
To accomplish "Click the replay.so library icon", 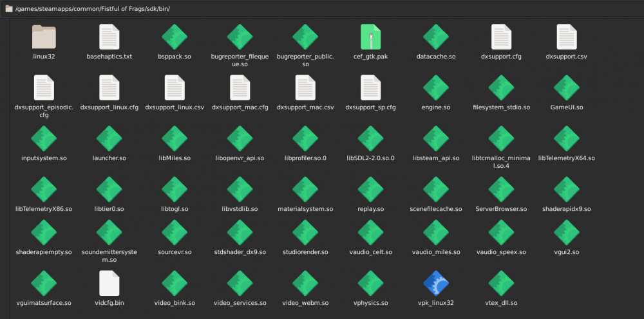I will tap(370, 190).
